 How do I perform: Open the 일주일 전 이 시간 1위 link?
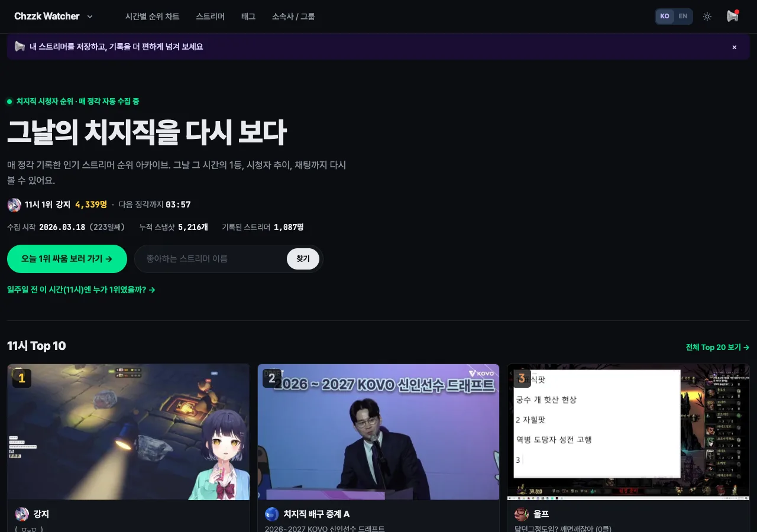tap(81, 290)
